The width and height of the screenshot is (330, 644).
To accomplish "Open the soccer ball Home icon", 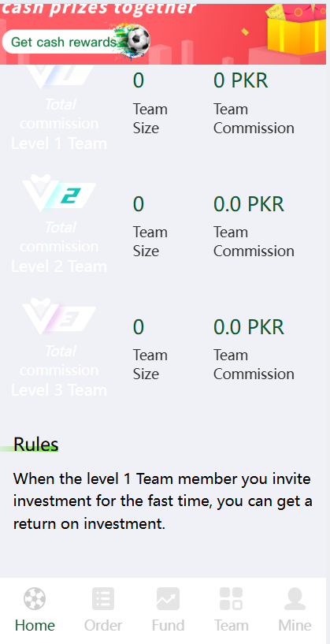I will point(35,598).
